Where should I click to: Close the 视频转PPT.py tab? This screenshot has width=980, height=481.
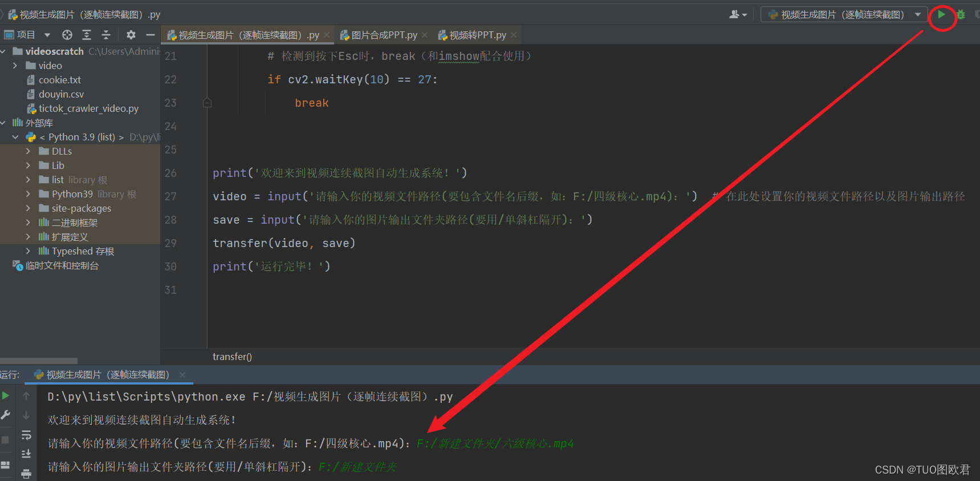[514, 35]
